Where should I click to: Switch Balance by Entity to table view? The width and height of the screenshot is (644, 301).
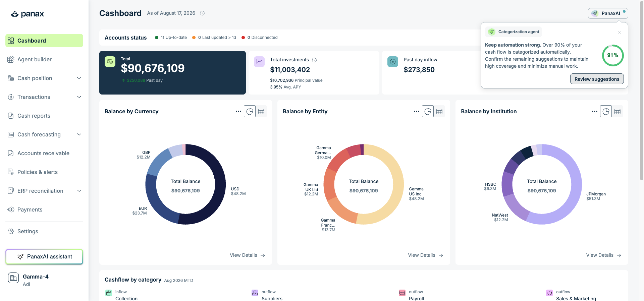[439, 112]
